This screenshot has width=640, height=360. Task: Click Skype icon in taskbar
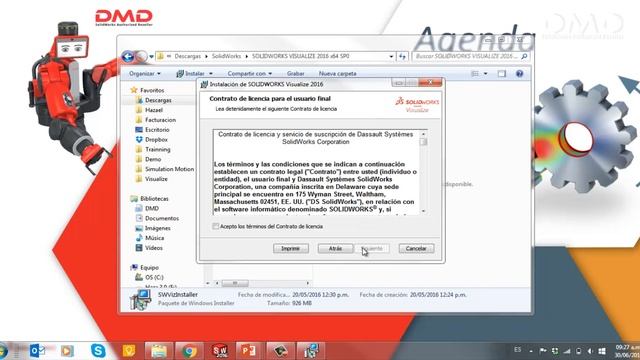(98, 350)
